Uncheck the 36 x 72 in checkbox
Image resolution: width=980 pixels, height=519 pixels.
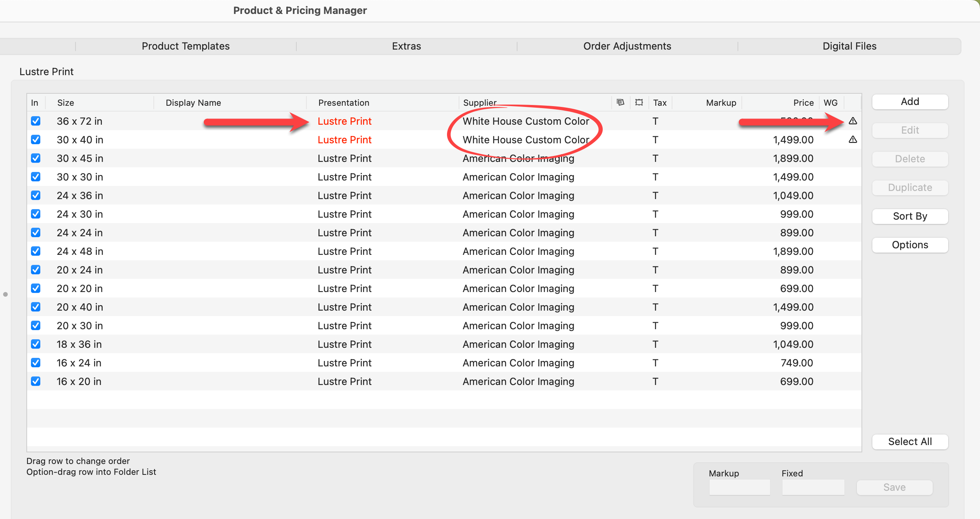click(x=36, y=121)
